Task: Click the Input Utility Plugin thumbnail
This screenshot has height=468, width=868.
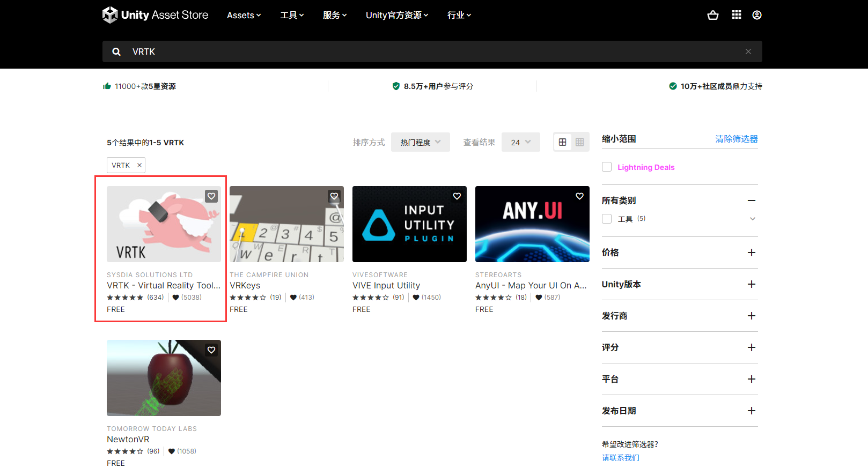Action: coord(409,224)
